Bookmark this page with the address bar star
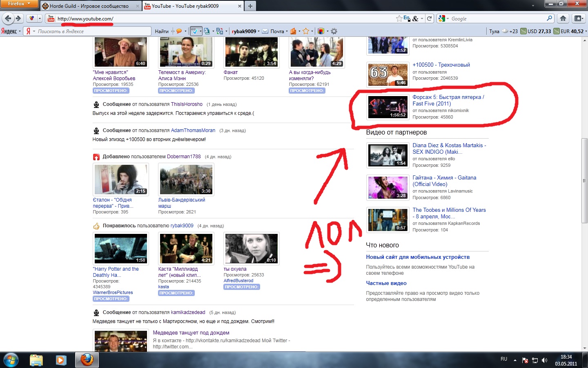The image size is (588, 368). [399, 18]
